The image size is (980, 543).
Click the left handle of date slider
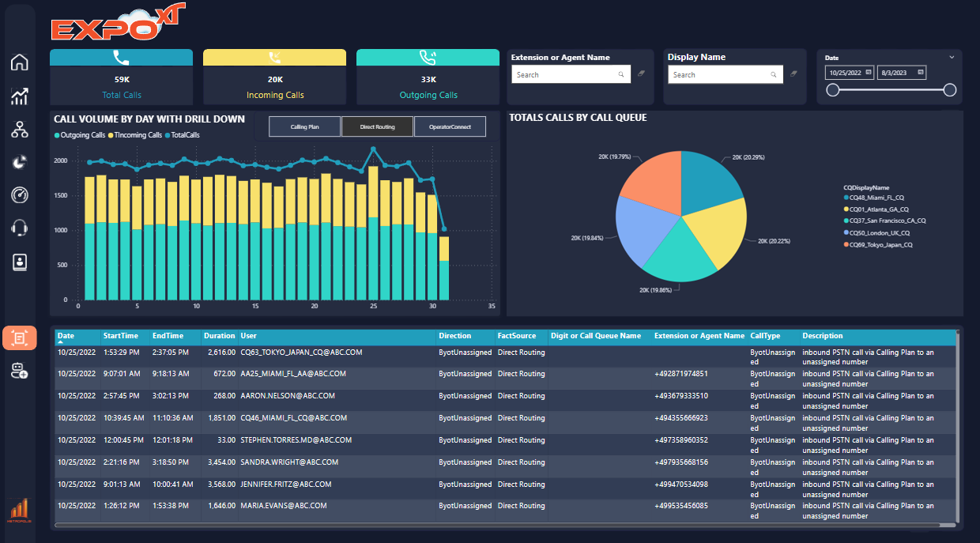(x=832, y=90)
